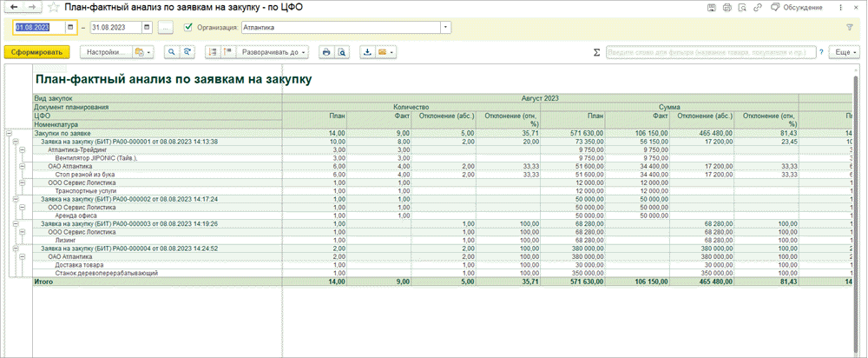This screenshot has height=358, width=868.
Task: Open period selection with ellipsis button
Action: [166, 27]
